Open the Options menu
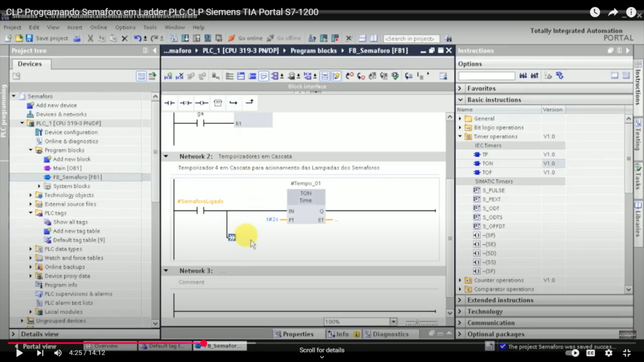644x362 pixels. (125, 27)
